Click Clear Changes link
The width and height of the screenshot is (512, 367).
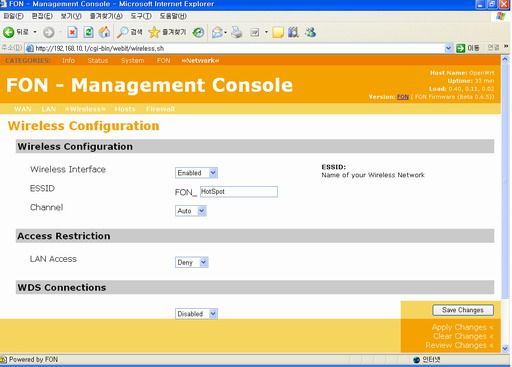pyautogui.click(x=463, y=336)
